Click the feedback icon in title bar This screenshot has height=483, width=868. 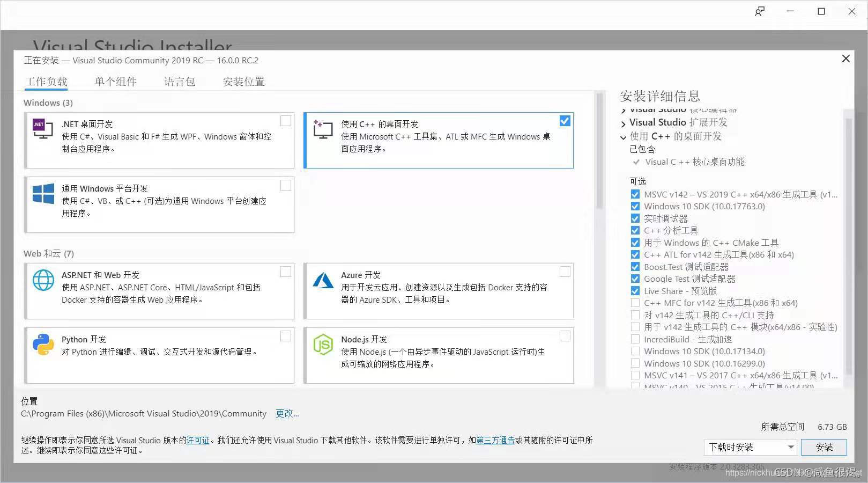pyautogui.click(x=760, y=11)
